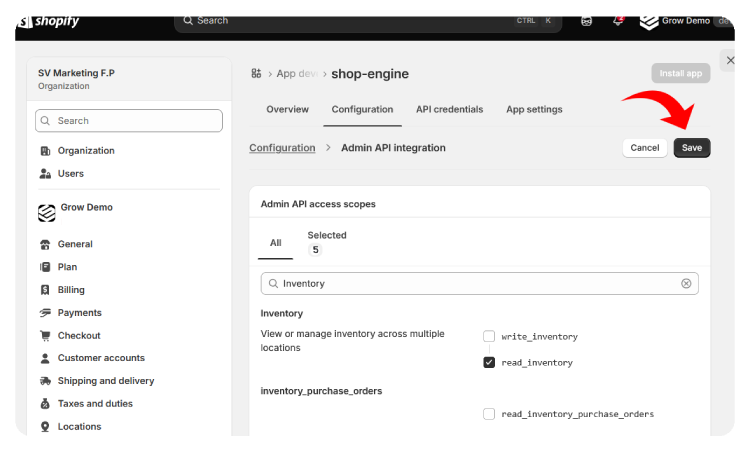Viewport: 750px width, 452px height.
Task: Click the Customer accounts person icon
Action: [x=45, y=358]
